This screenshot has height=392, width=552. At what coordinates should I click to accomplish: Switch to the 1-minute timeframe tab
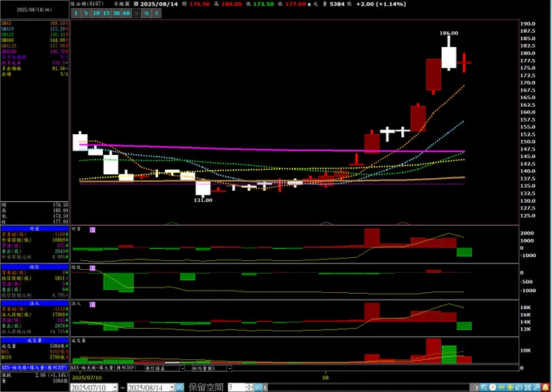pyautogui.click(x=76, y=13)
